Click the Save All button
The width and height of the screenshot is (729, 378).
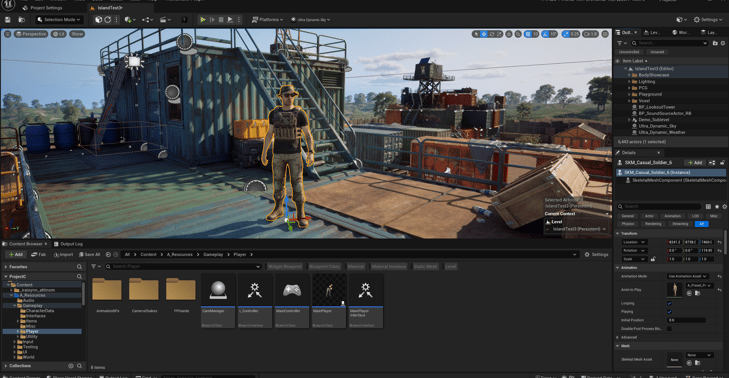(x=90, y=254)
